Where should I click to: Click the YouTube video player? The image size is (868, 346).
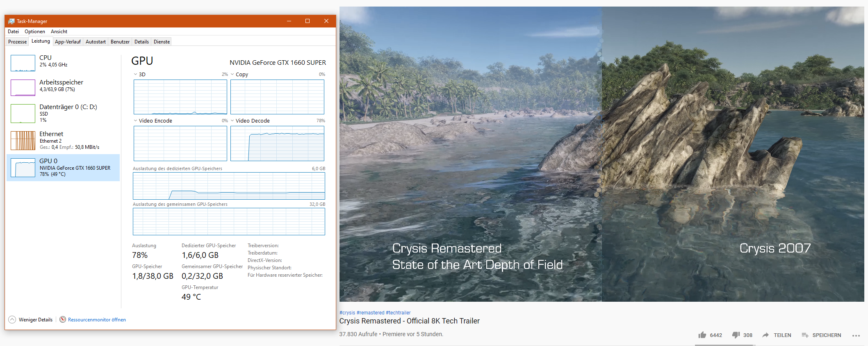pos(601,154)
